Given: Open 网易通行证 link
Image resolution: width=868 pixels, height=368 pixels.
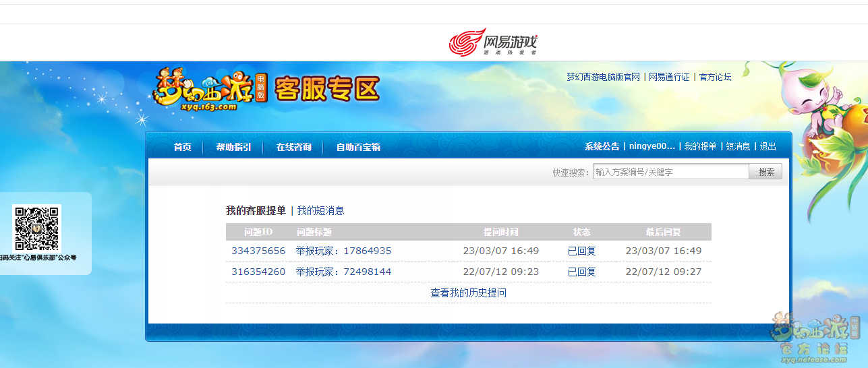Looking at the screenshot, I should [x=669, y=77].
